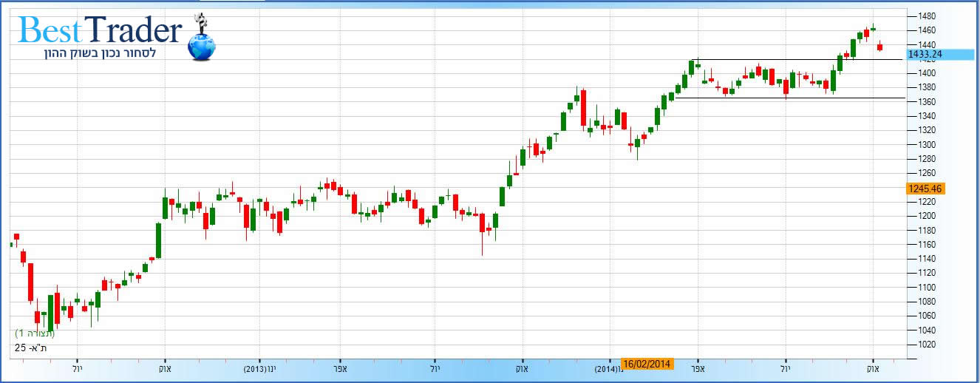Click the ת"א- 25 symbol label
This screenshot has width=980, height=383.
coord(30,347)
